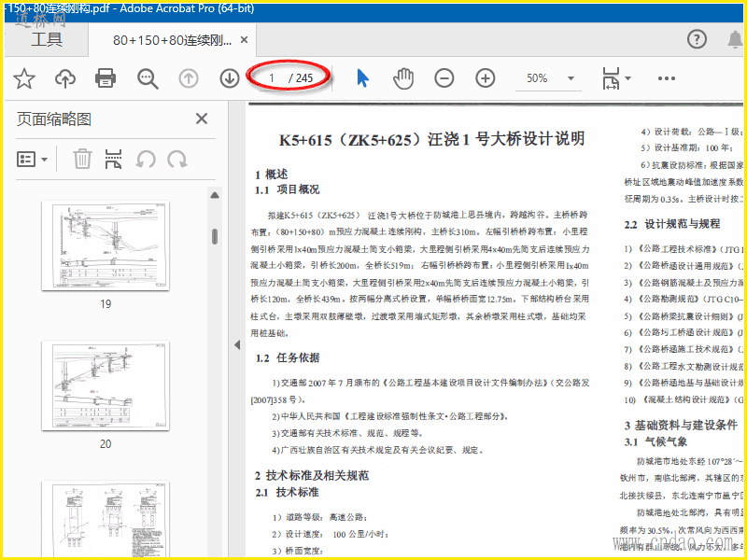Close the 页面缩略图 panel
Image resolution: width=747 pixels, height=560 pixels.
[x=202, y=119]
